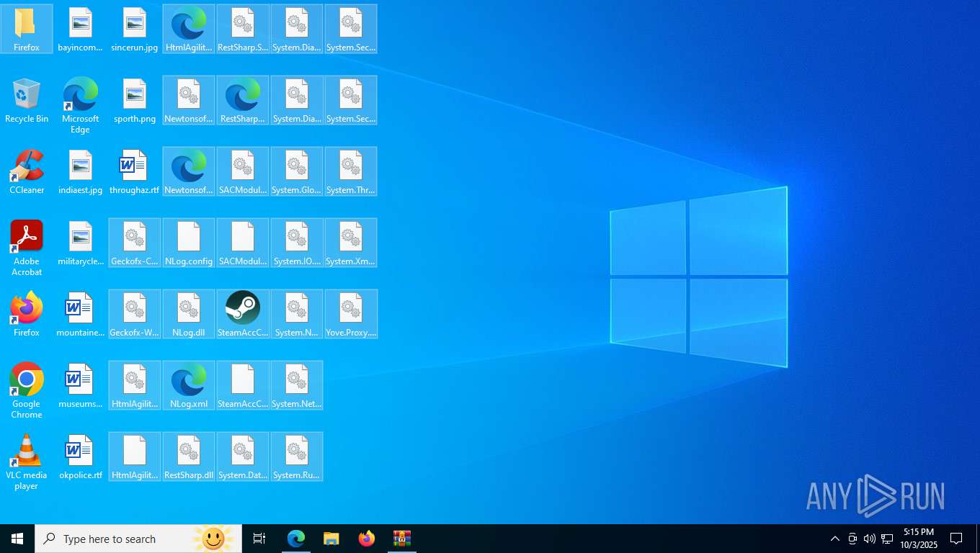Select the NLog.xml file

(x=189, y=386)
